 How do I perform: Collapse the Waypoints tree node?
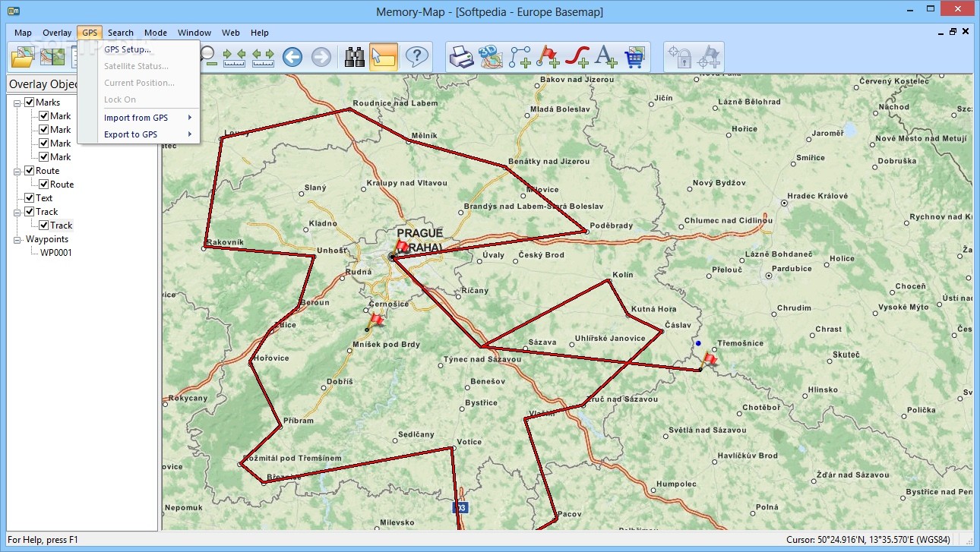pos(17,239)
